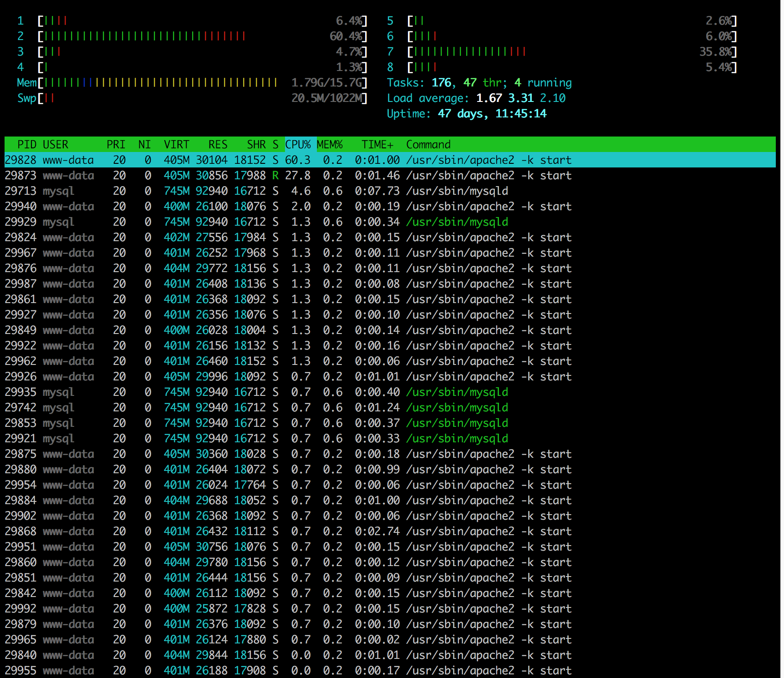The height and width of the screenshot is (678, 784).
Task: Select the USER column header
Action: (56, 145)
